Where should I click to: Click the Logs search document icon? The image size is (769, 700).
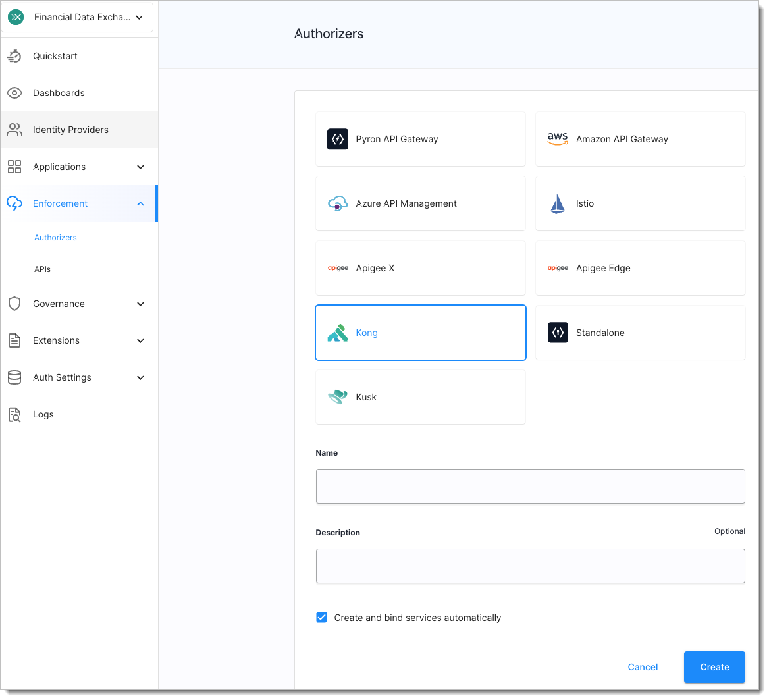14,415
